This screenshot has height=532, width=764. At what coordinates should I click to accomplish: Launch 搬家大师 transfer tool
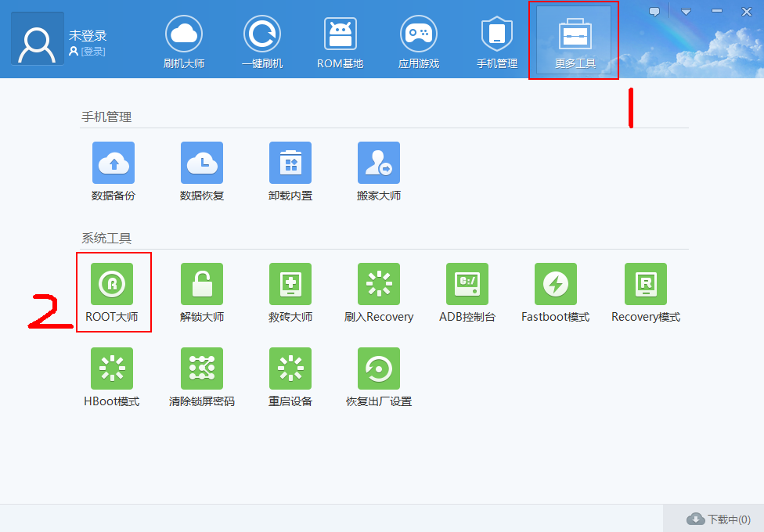point(379,163)
